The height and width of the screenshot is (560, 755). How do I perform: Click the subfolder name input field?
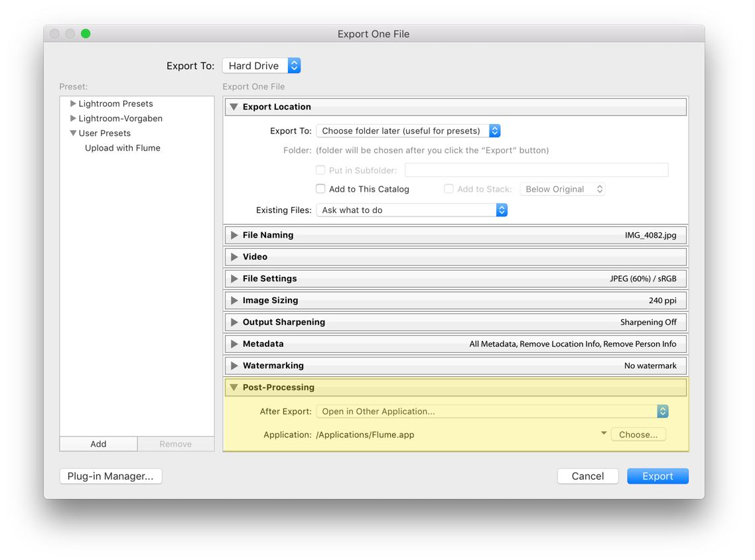[x=537, y=170]
